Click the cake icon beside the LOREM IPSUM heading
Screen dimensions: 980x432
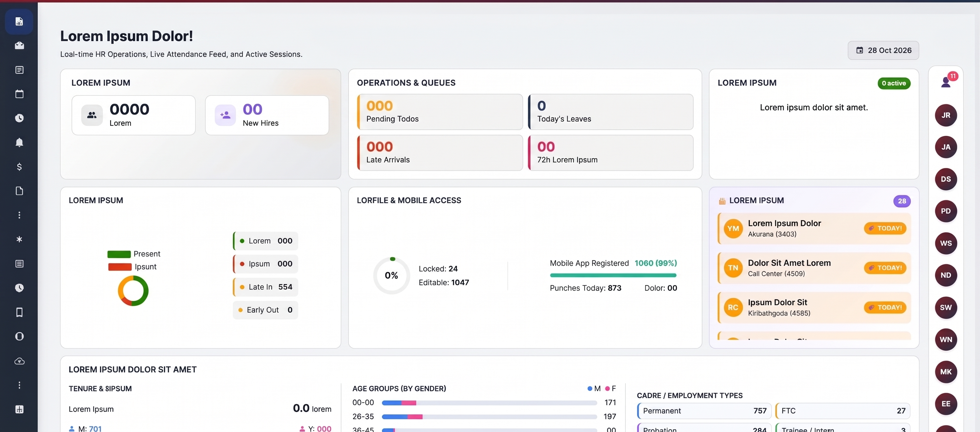click(722, 201)
